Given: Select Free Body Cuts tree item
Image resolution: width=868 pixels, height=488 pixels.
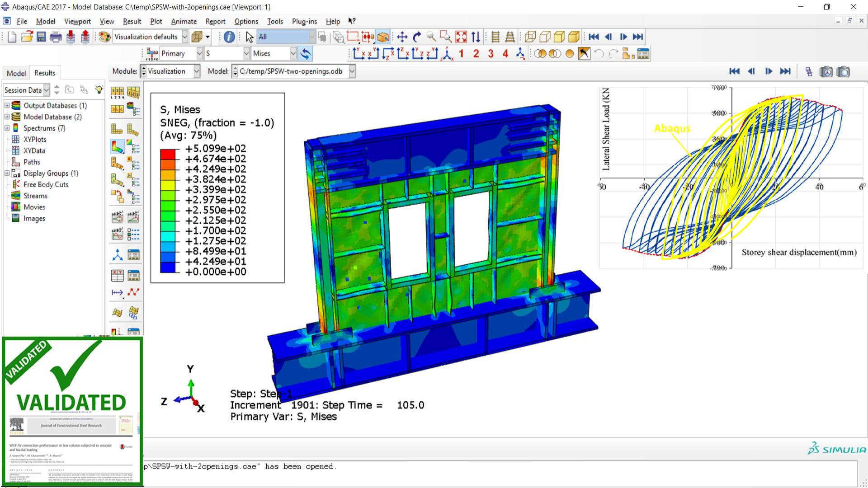Looking at the screenshot, I should pyautogui.click(x=46, y=184).
